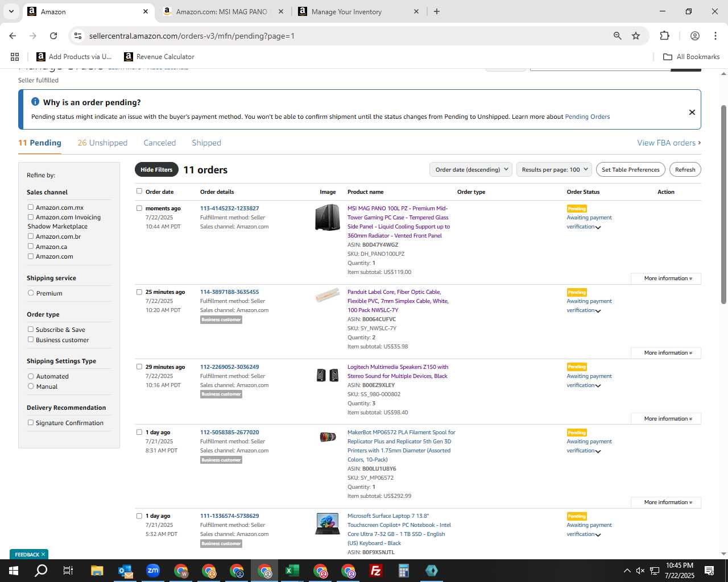The image size is (728, 582).
Task: Open Excel from the taskbar
Action: [x=292, y=571]
